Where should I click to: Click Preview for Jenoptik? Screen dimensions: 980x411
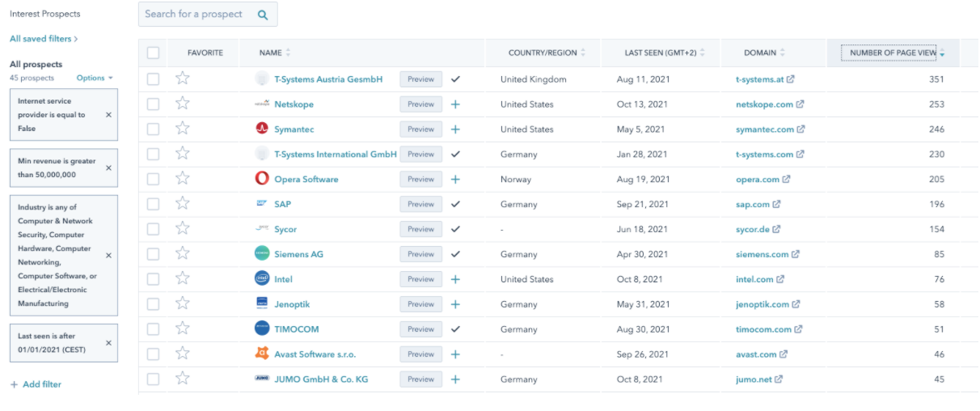point(420,304)
